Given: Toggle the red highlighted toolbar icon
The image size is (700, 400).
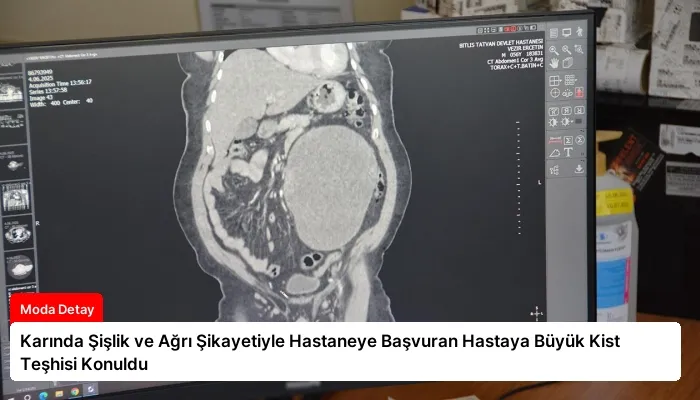Looking at the screenshot, I should point(579,92).
